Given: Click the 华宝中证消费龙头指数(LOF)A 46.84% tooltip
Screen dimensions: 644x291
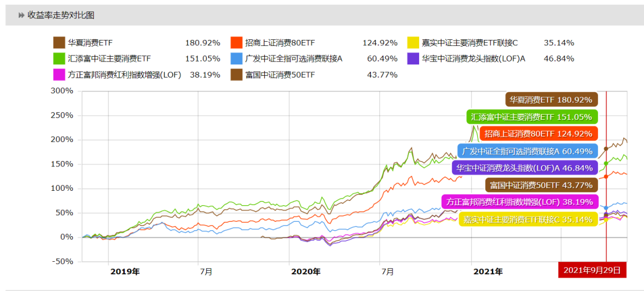Looking at the screenshot, I should (x=525, y=168).
